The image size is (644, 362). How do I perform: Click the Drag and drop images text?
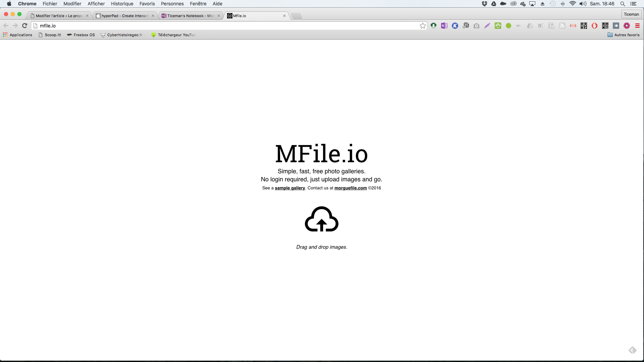pos(322,247)
